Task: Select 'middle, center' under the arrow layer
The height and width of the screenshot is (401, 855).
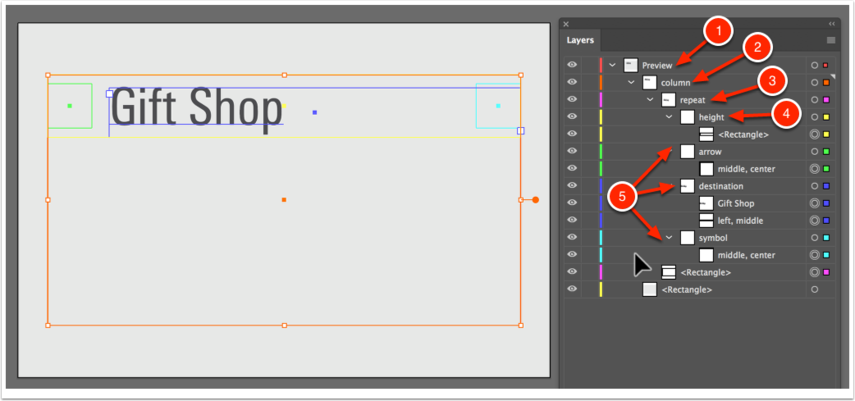Action: pos(746,169)
